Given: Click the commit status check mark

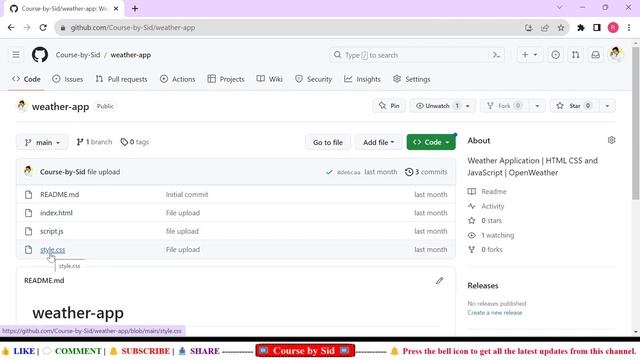Looking at the screenshot, I should point(329,172).
